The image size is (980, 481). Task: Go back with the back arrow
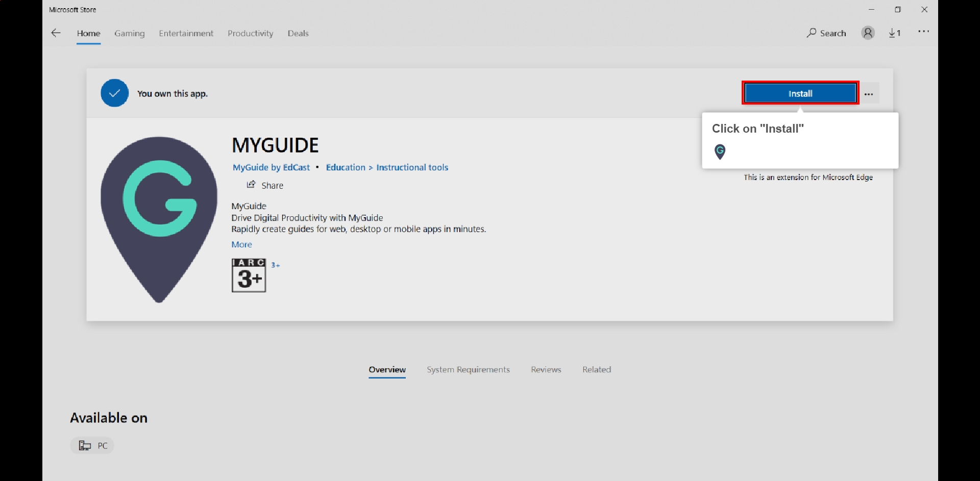tap(56, 33)
